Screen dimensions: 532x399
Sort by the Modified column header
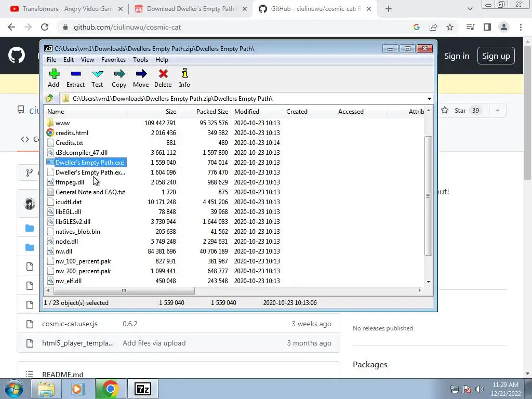coord(257,112)
